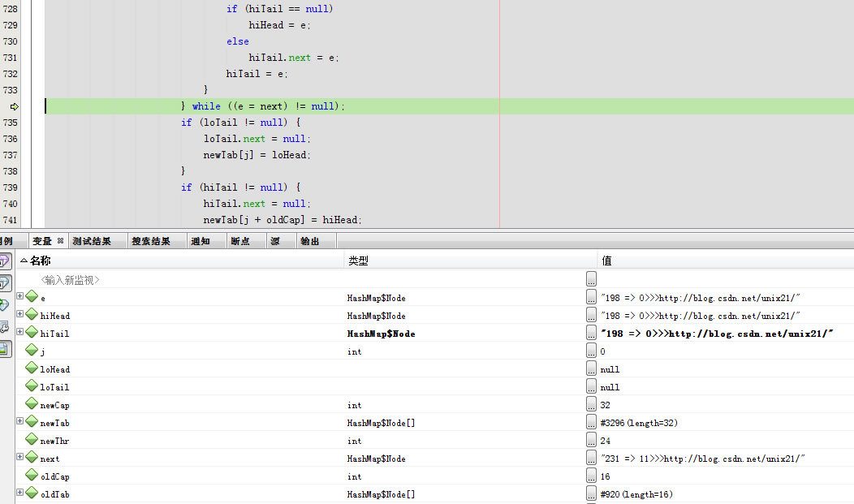The image size is (854, 504).
Task: Click the green diamond icon of newThr
Action: 32,439
